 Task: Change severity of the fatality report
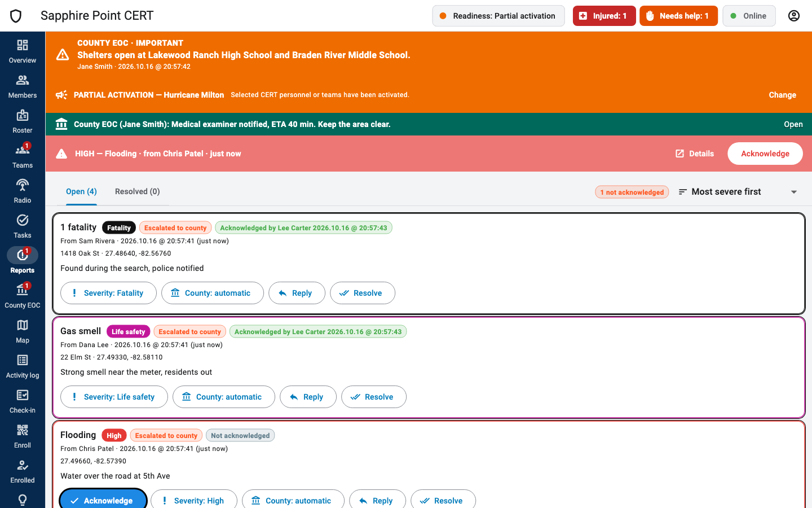[108, 293]
